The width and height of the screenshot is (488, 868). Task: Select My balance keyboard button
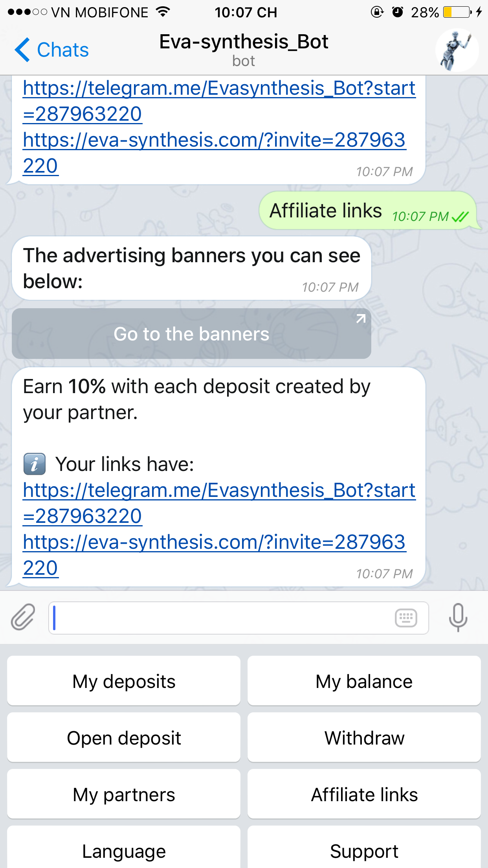(364, 680)
